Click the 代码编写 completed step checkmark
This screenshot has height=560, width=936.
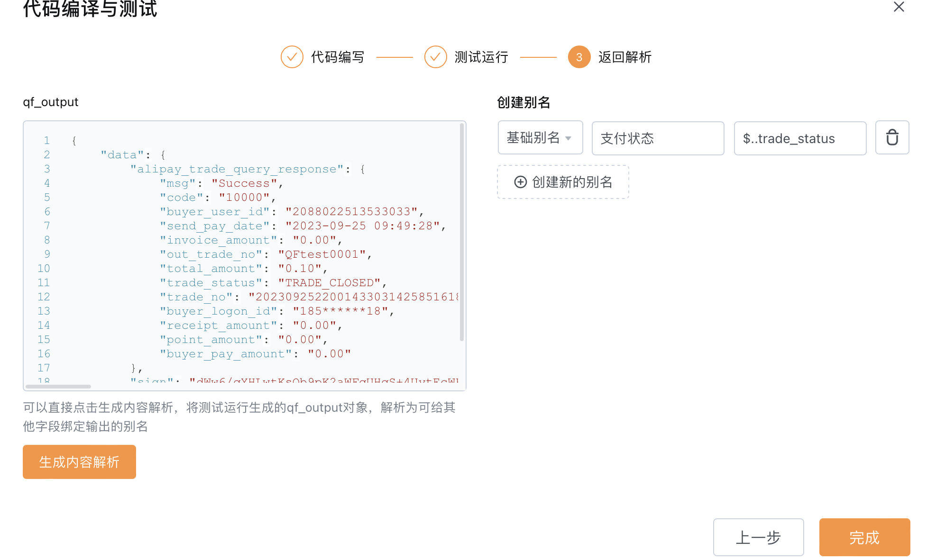click(292, 57)
